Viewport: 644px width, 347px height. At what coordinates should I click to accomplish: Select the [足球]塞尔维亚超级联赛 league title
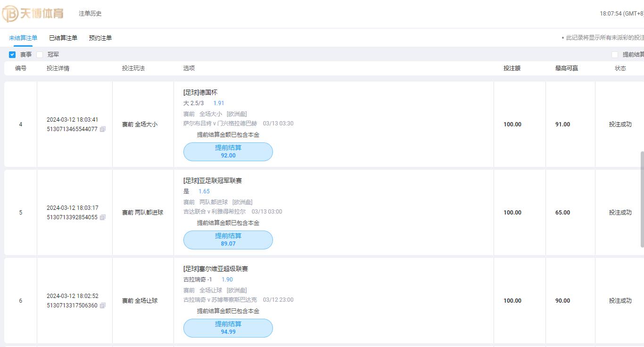pos(216,269)
